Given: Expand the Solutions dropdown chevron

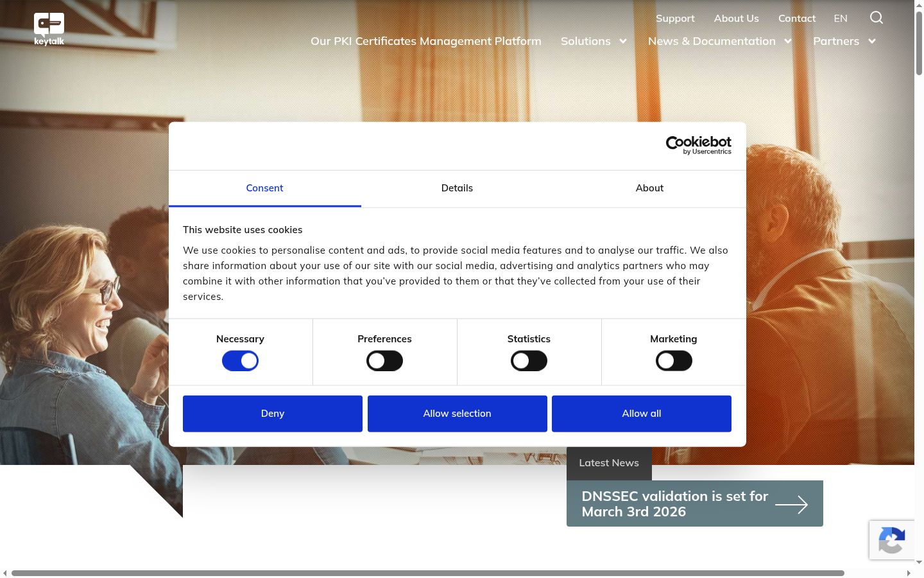Looking at the screenshot, I should (622, 41).
